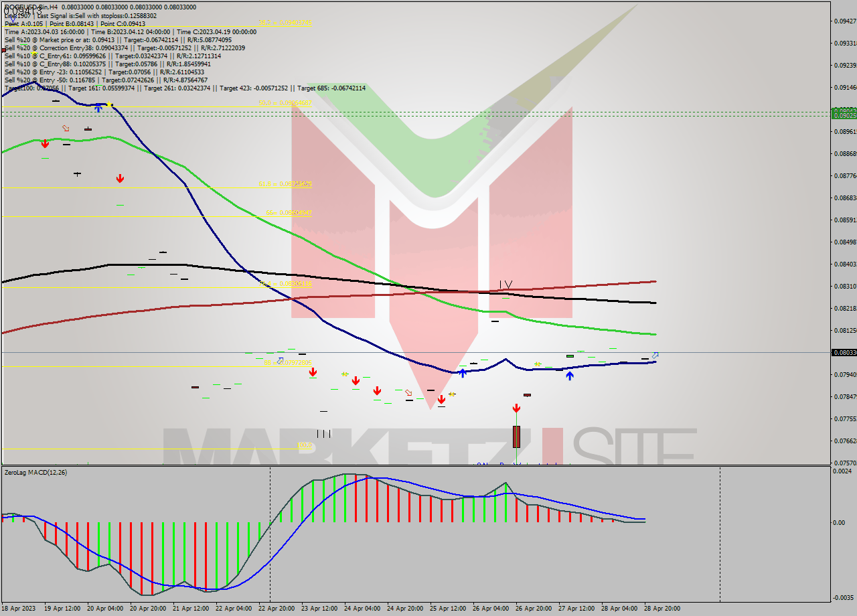857x616 pixels.
Task: Click the hollow blue arrow beside the 88 Fibonacci label
Action: point(281,360)
